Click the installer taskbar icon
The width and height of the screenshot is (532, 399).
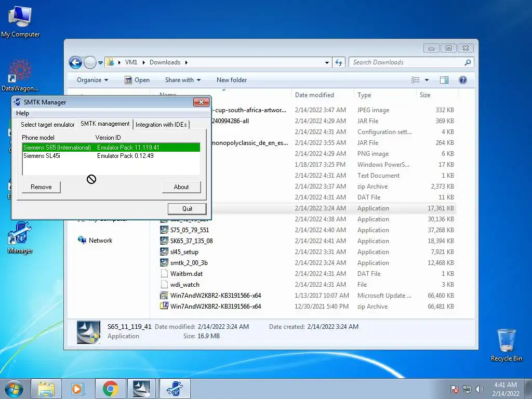point(141,389)
